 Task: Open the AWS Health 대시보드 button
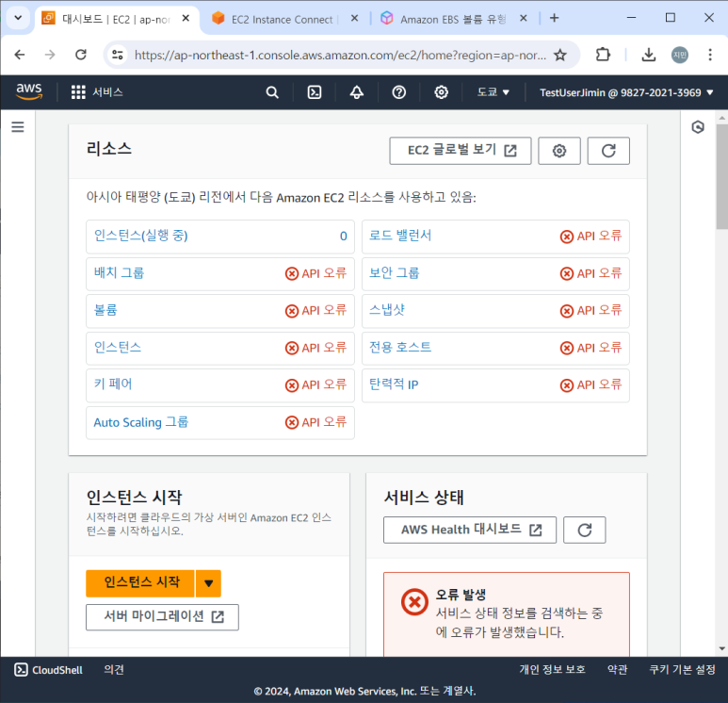pyautogui.click(x=469, y=530)
